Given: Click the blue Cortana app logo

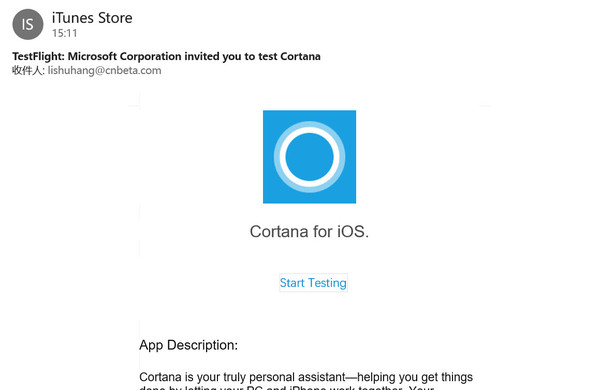Looking at the screenshot, I should pos(309,157).
